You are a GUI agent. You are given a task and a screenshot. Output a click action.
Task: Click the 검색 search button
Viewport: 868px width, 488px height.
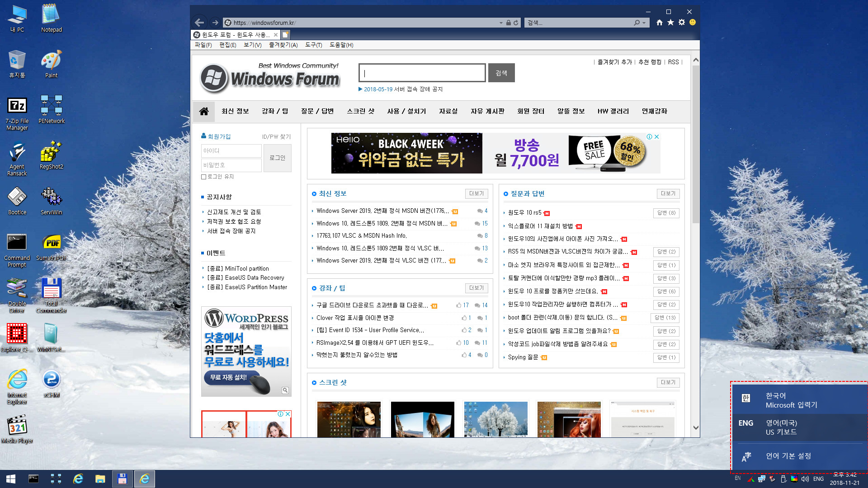point(501,73)
